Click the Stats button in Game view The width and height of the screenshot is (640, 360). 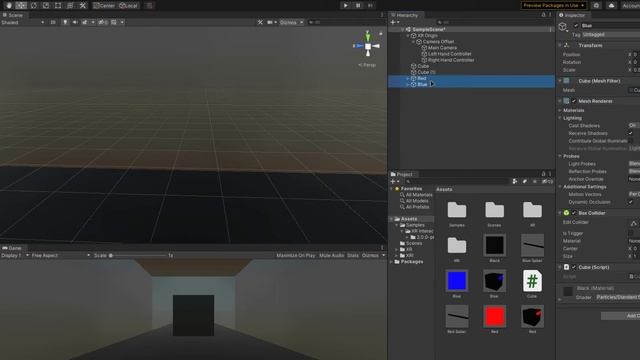click(353, 256)
